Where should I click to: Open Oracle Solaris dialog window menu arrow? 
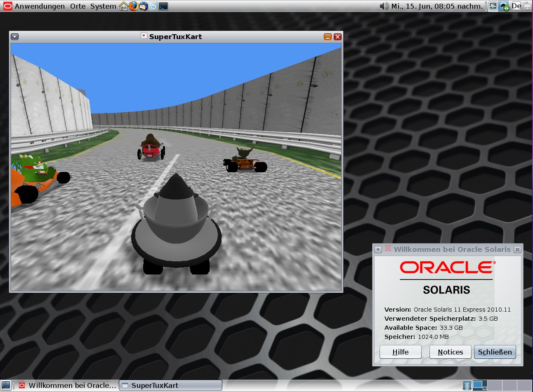378,249
